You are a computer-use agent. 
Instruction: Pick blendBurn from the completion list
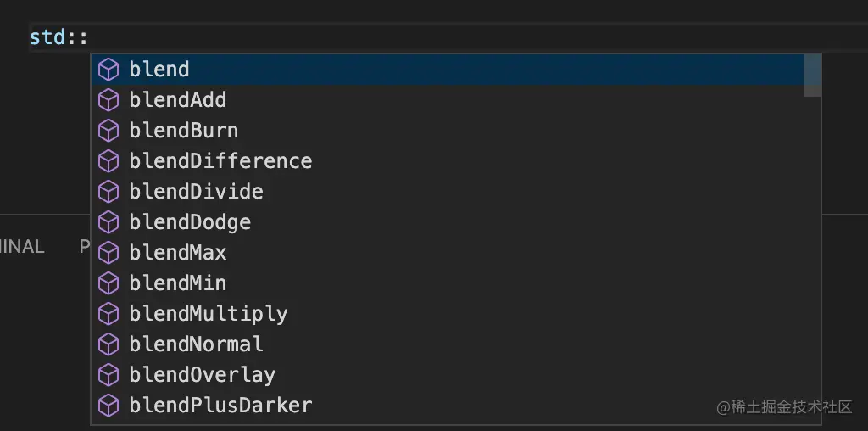tap(448, 131)
